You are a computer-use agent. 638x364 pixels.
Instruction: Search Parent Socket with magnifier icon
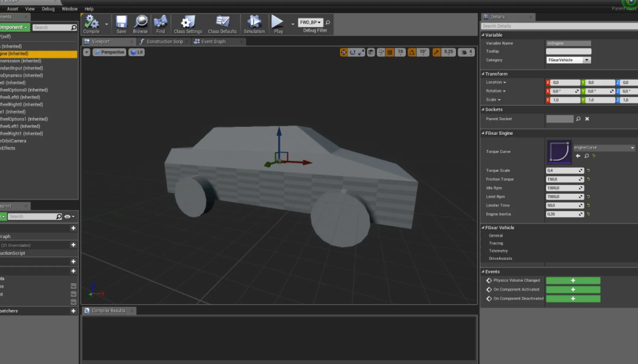click(x=578, y=119)
